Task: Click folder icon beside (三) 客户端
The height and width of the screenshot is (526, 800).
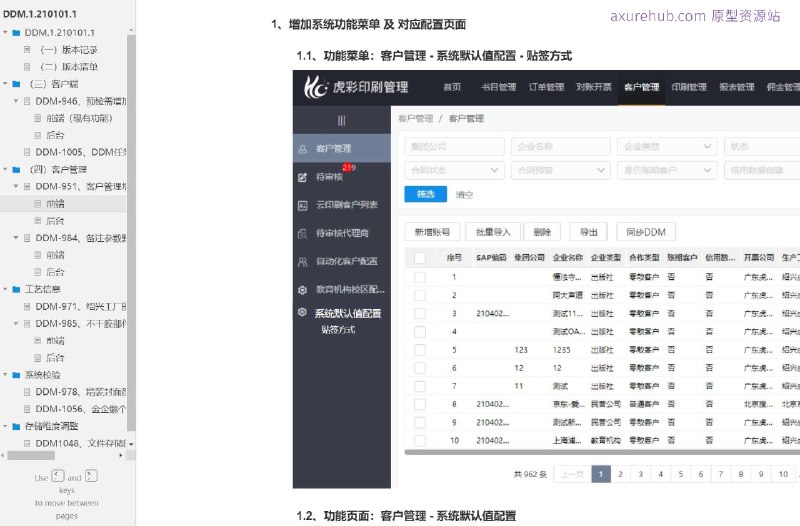Action: coord(16,84)
